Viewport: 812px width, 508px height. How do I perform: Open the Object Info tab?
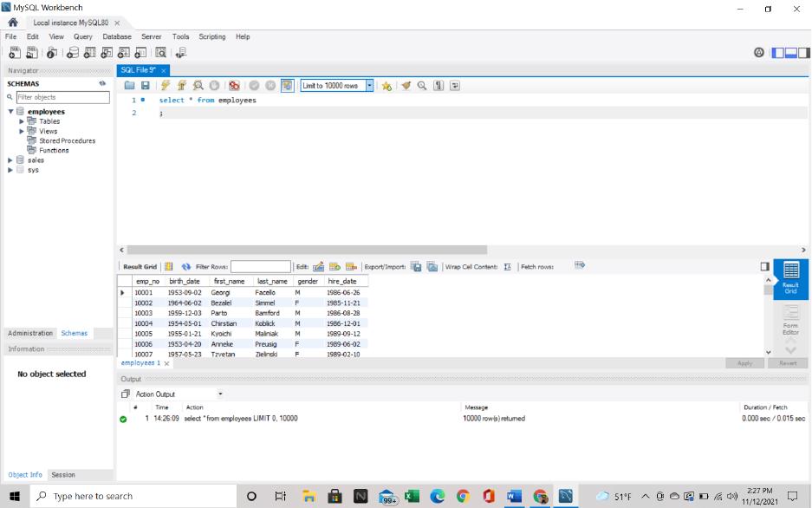click(x=25, y=475)
